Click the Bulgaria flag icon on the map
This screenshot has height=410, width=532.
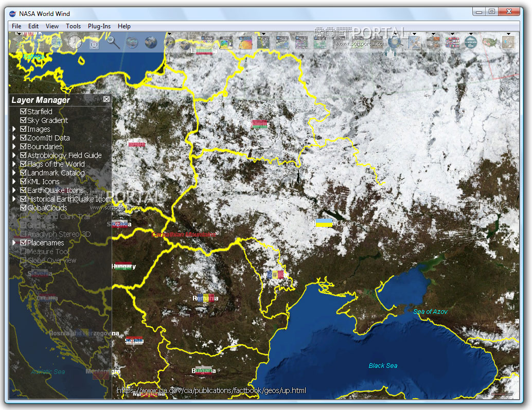coord(204,370)
